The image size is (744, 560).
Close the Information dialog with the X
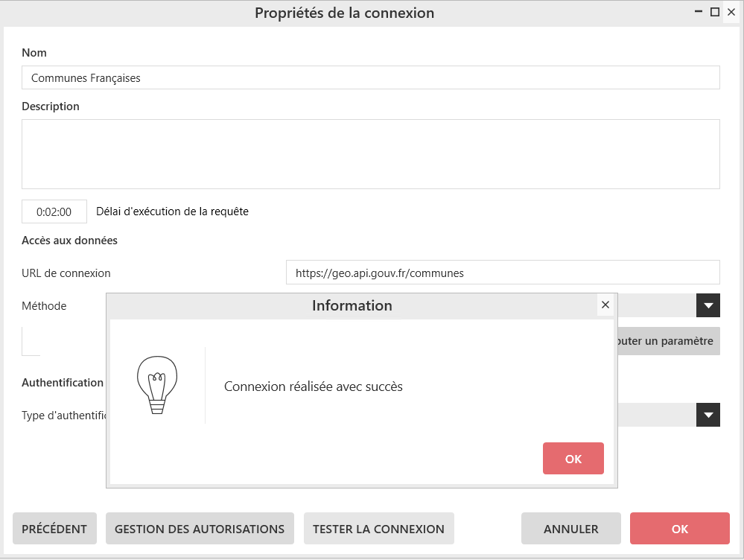point(605,305)
